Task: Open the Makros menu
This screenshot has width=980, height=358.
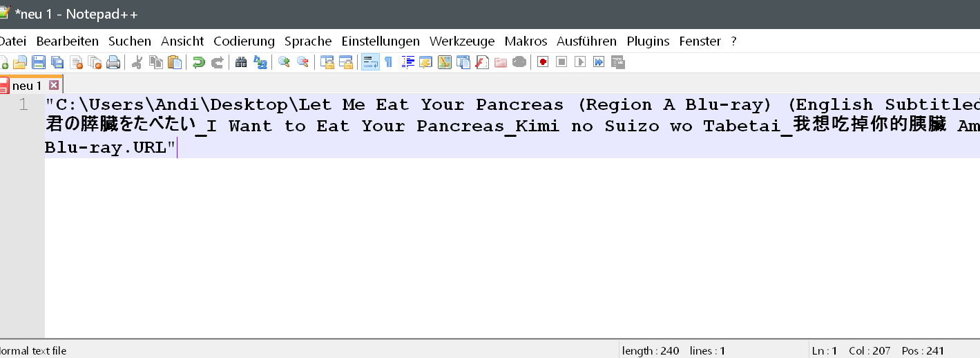Action: (x=526, y=41)
